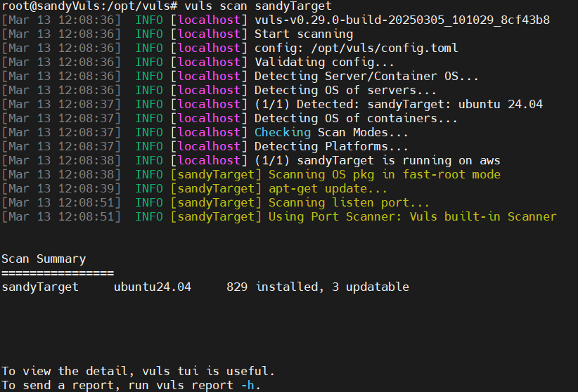Click the 'Scan Summary' heading
The width and height of the screenshot is (578, 392).
tap(44, 259)
